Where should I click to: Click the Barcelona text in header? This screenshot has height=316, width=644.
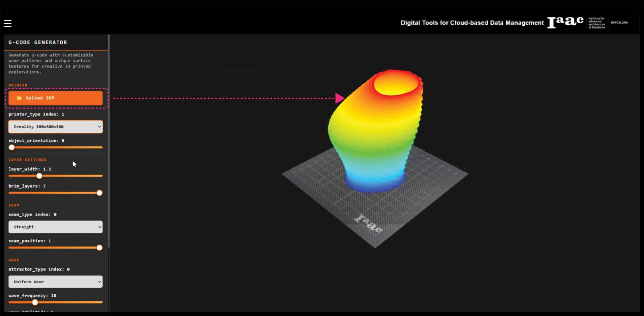[x=619, y=23]
